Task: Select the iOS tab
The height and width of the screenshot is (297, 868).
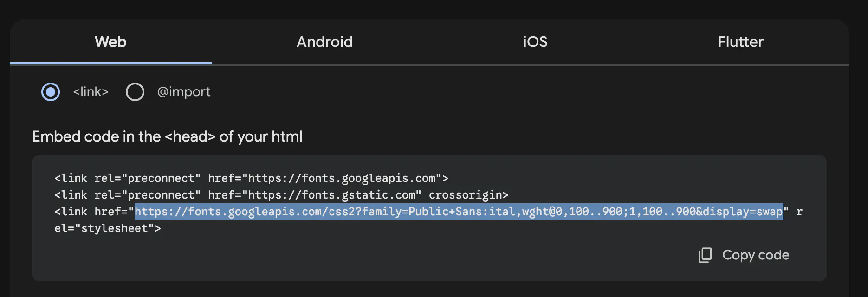Action: tap(535, 42)
